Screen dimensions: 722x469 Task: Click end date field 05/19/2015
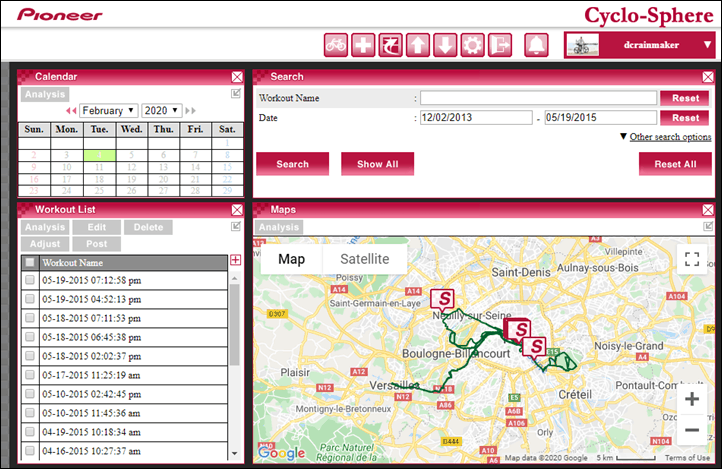point(600,117)
